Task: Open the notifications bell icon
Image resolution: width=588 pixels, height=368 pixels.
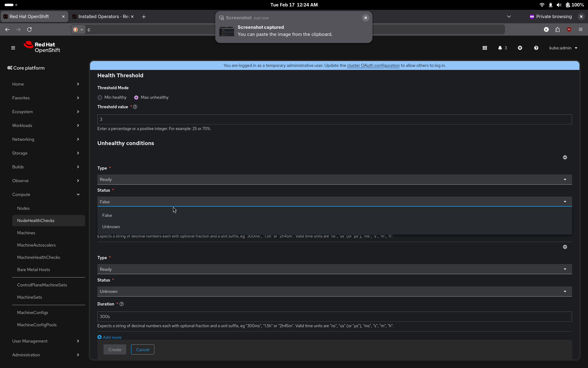Action: [x=500, y=48]
